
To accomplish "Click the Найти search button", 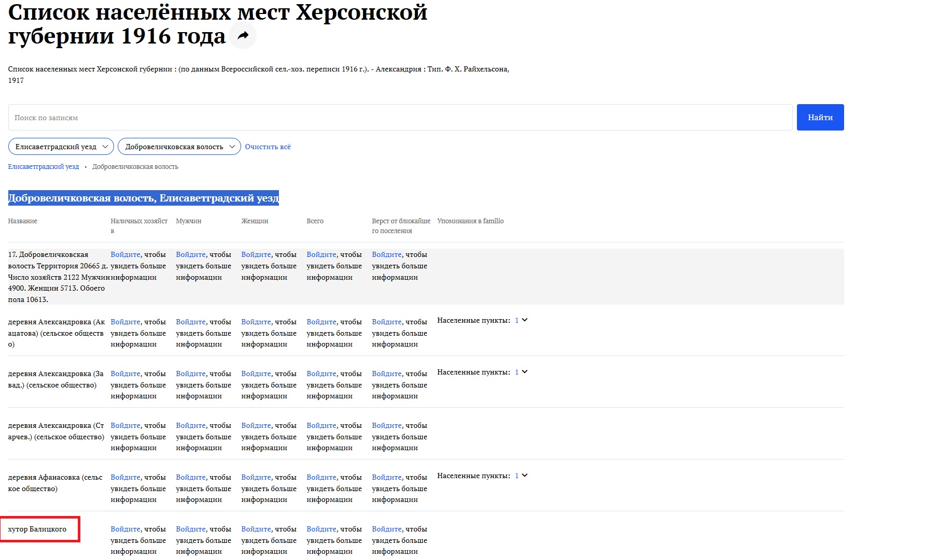I will pyautogui.click(x=820, y=118).
